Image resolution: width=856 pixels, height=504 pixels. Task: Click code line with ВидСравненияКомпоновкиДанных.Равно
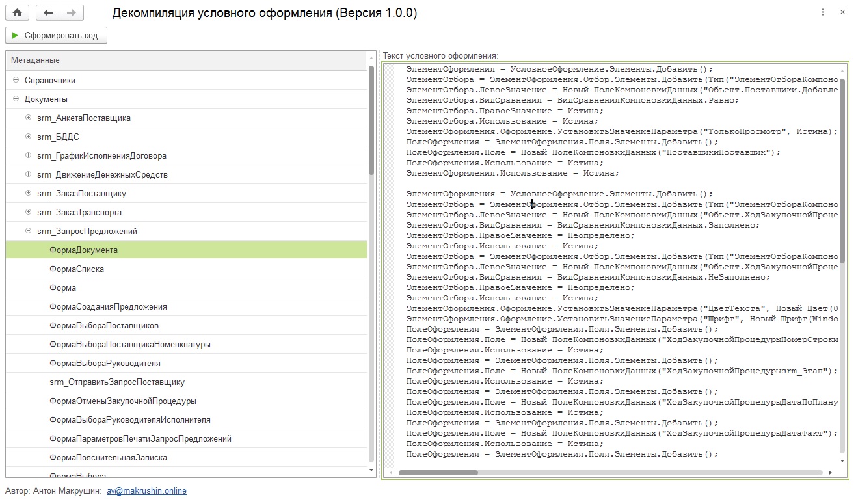pos(572,100)
